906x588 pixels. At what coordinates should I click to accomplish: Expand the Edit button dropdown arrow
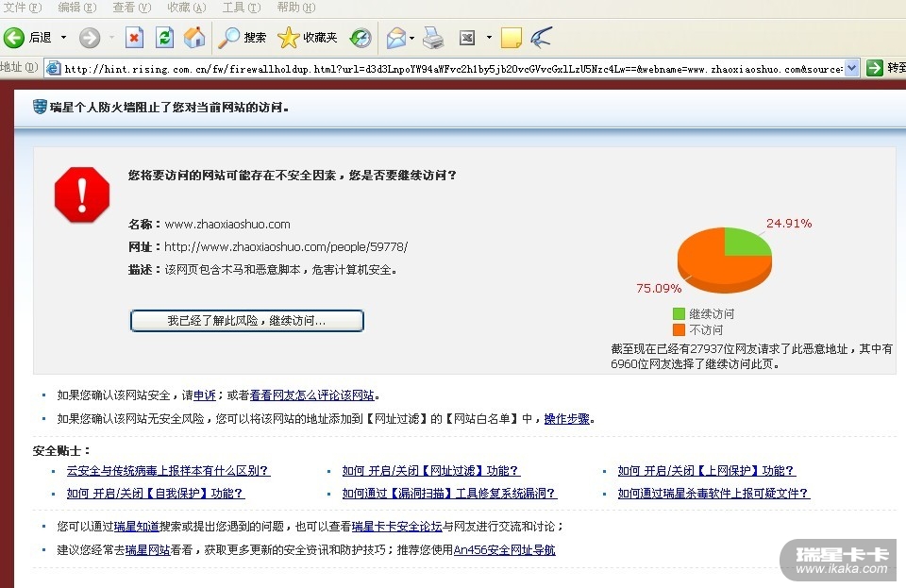[x=489, y=38]
